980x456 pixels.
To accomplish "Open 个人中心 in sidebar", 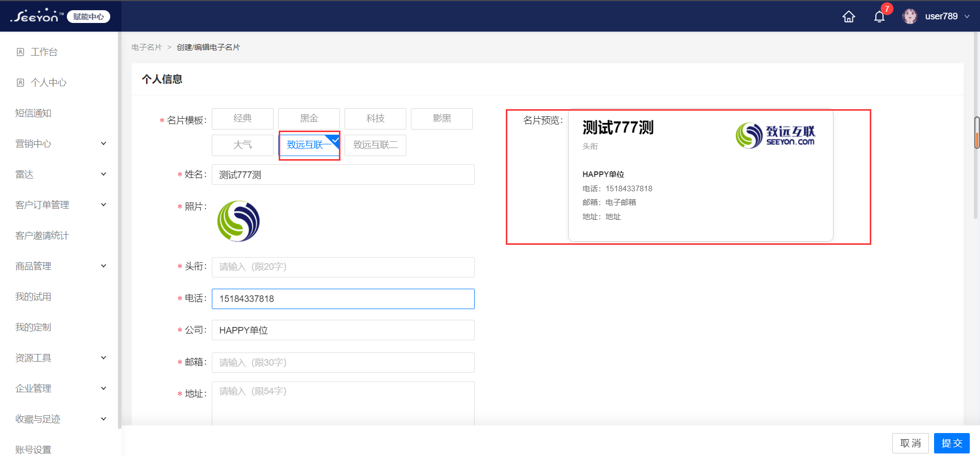I will [x=48, y=83].
